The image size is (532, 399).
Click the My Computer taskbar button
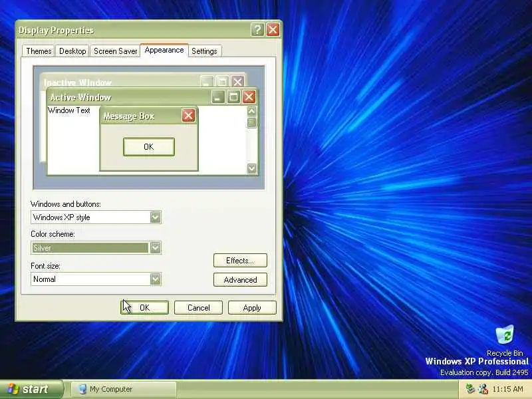pyautogui.click(x=124, y=389)
